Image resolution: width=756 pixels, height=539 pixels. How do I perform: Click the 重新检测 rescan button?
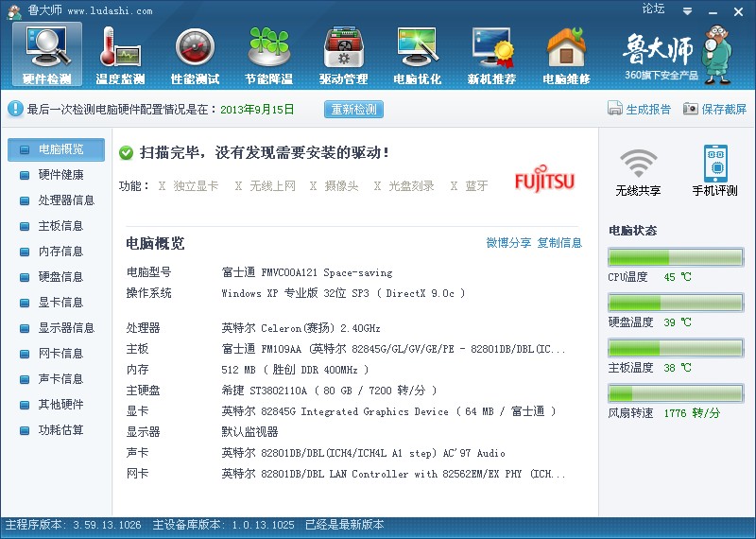(x=353, y=109)
